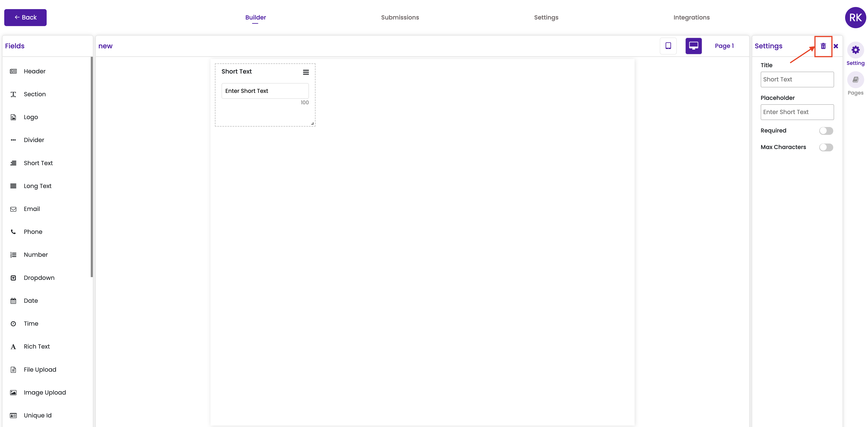Toggle the Required switch
The image size is (868, 427).
(x=826, y=131)
